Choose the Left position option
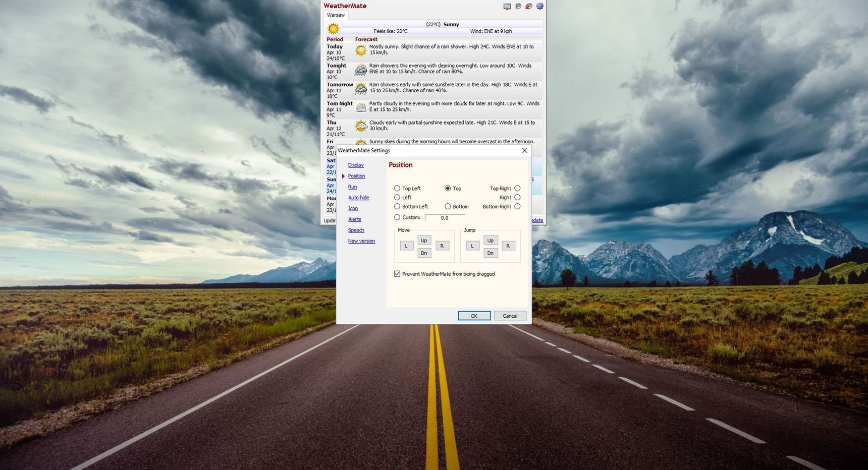Screen dimensions: 868x470 (397, 197)
